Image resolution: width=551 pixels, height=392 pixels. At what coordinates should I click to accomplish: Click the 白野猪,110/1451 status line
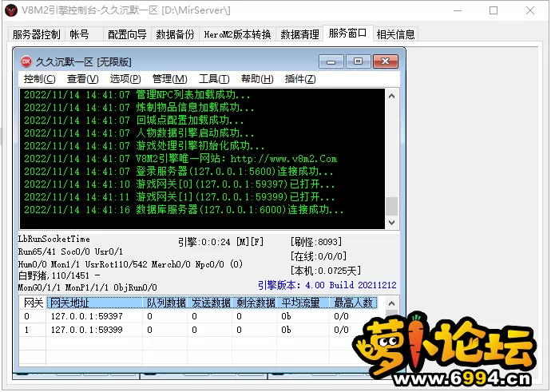pyautogui.click(x=59, y=275)
